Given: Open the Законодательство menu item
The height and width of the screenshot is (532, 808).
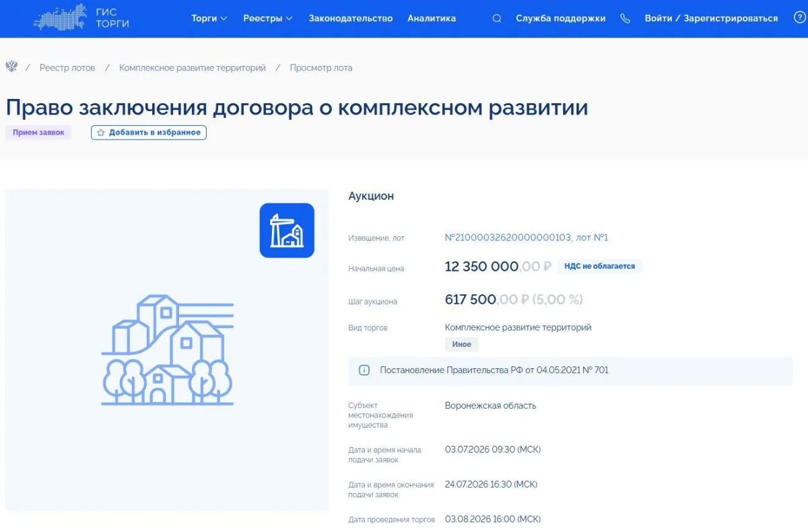Looking at the screenshot, I should click(351, 18).
